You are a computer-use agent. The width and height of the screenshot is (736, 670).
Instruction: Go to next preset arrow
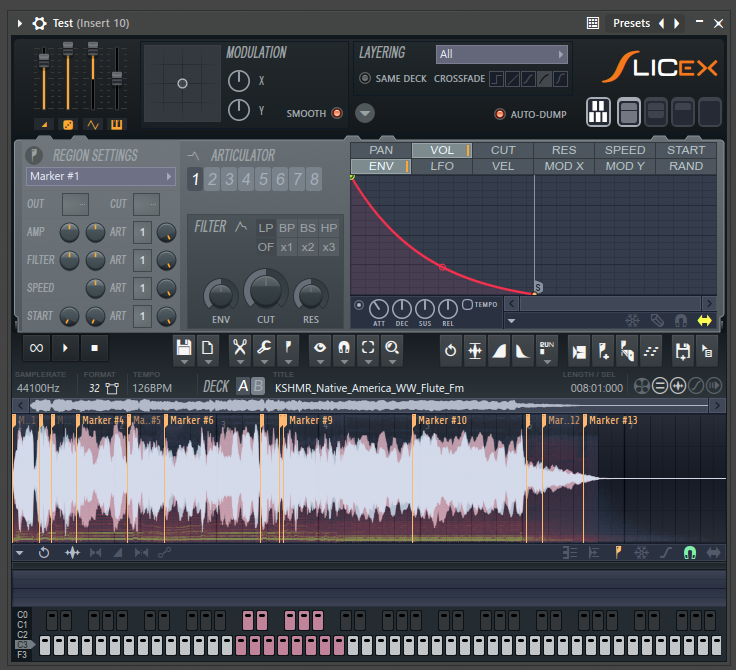676,23
